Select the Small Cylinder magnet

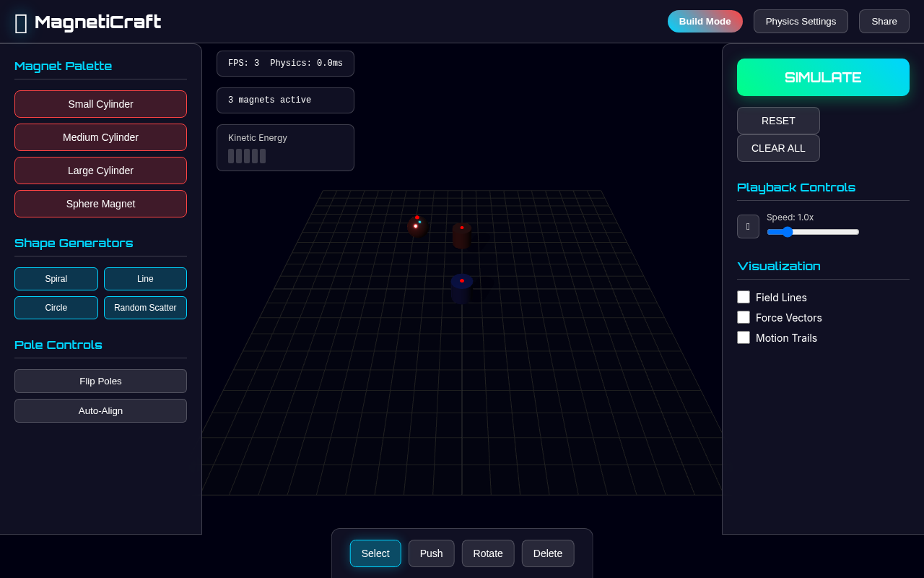click(100, 104)
